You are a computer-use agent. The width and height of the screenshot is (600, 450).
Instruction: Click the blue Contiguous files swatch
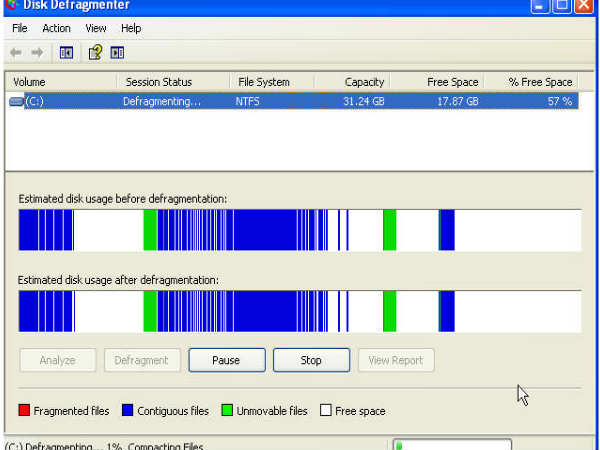coord(127,410)
